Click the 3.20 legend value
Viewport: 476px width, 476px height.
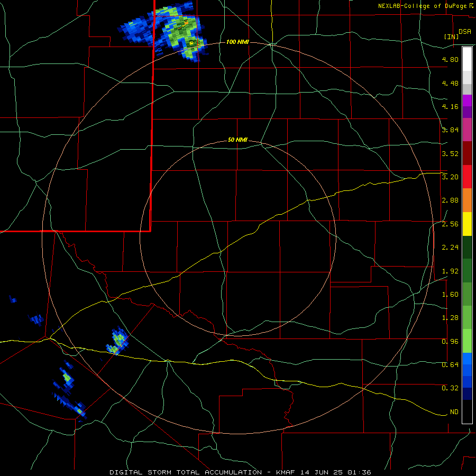pos(450,177)
